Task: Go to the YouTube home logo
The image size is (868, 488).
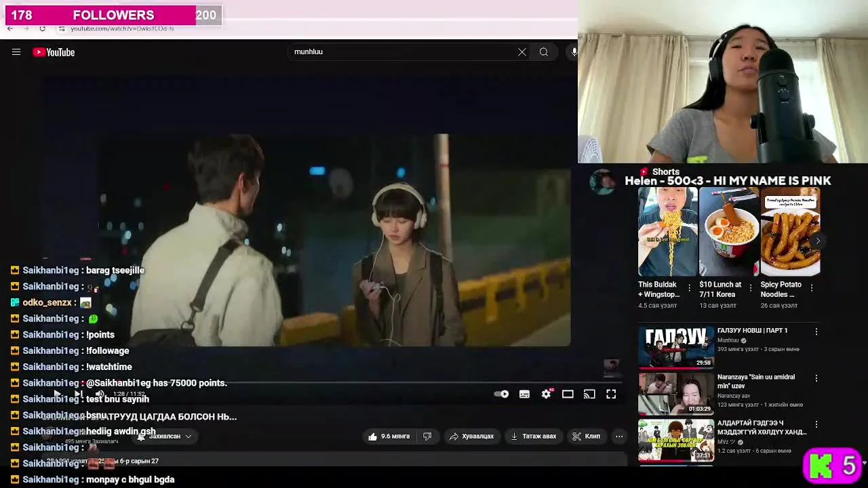Action: click(x=54, y=52)
